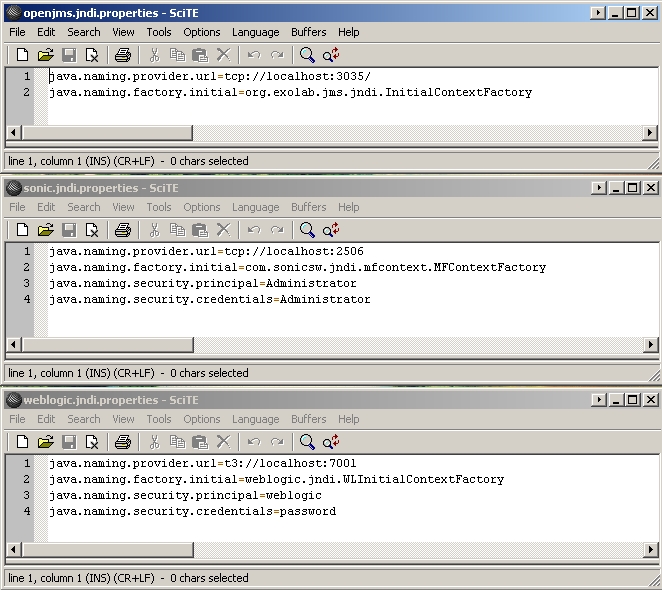Click security.principal=weblogic line in weblogic editor
662x590 pixels.
pyautogui.click(x=185, y=496)
